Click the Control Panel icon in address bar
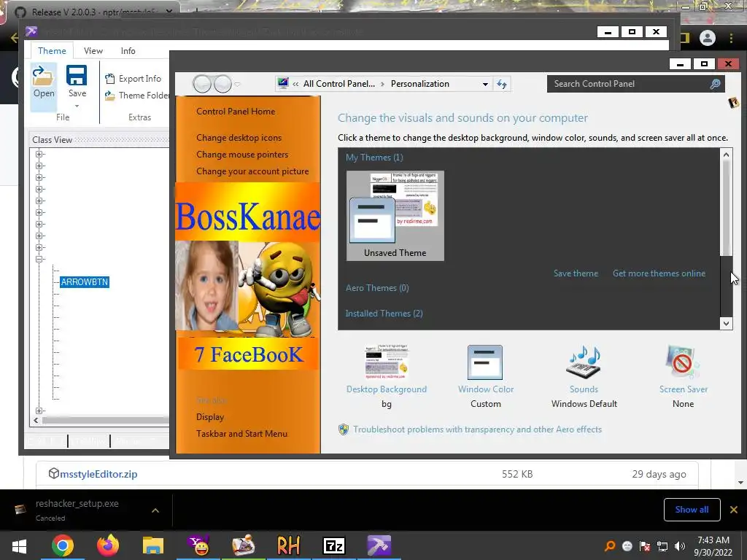Screen dimensions: 747x560 tap(283, 83)
